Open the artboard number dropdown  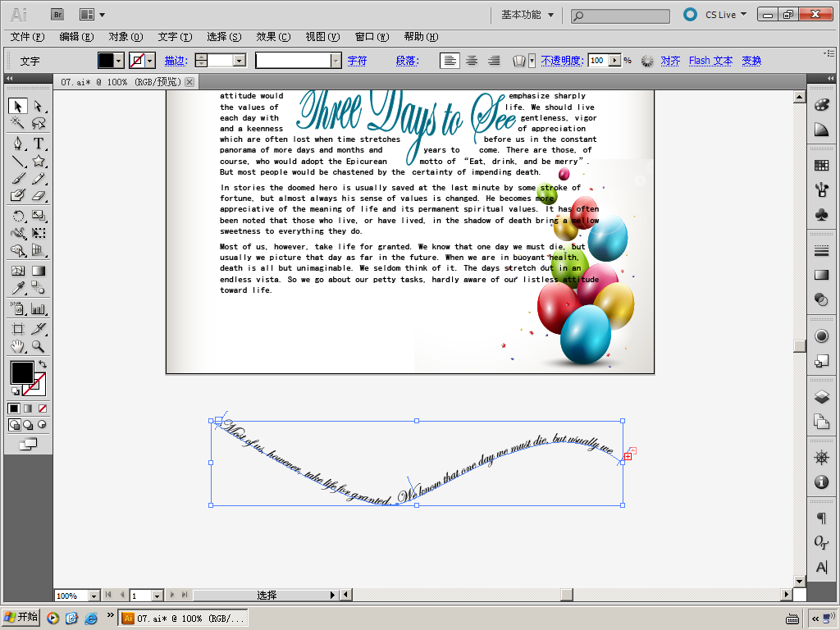pyautogui.click(x=157, y=596)
